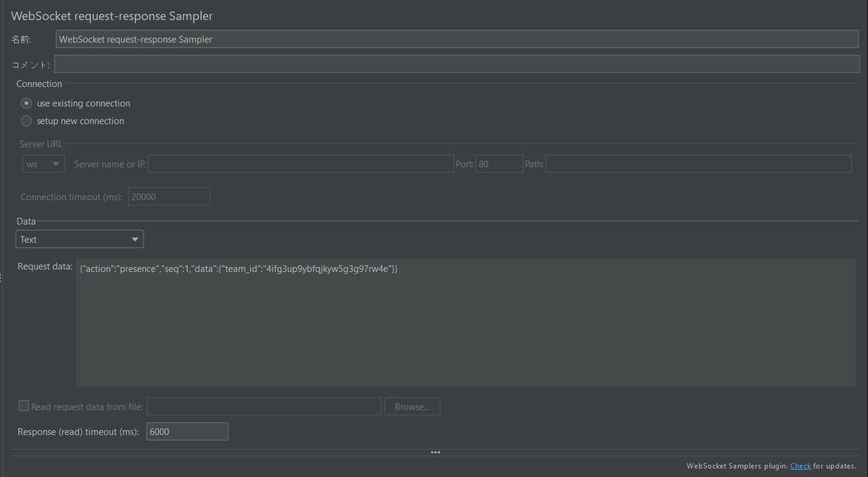The width and height of the screenshot is (868, 477).
Task: Select the Connection timeout value 20000
Action: point(168,196)
